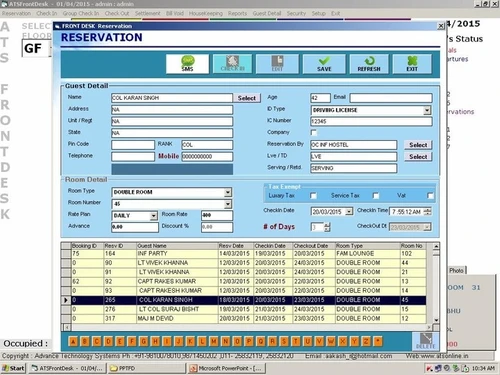Filter guests by letter X

(x=343, y=341)
